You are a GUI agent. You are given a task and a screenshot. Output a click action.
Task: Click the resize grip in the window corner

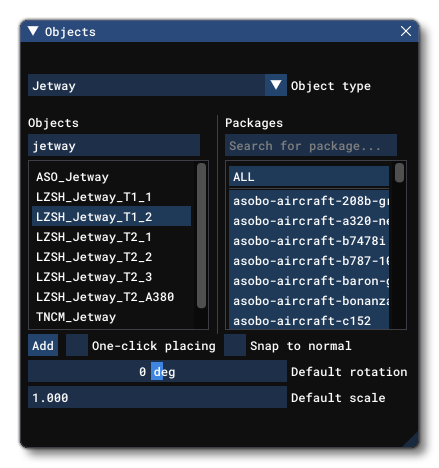(x=412, y=440)
